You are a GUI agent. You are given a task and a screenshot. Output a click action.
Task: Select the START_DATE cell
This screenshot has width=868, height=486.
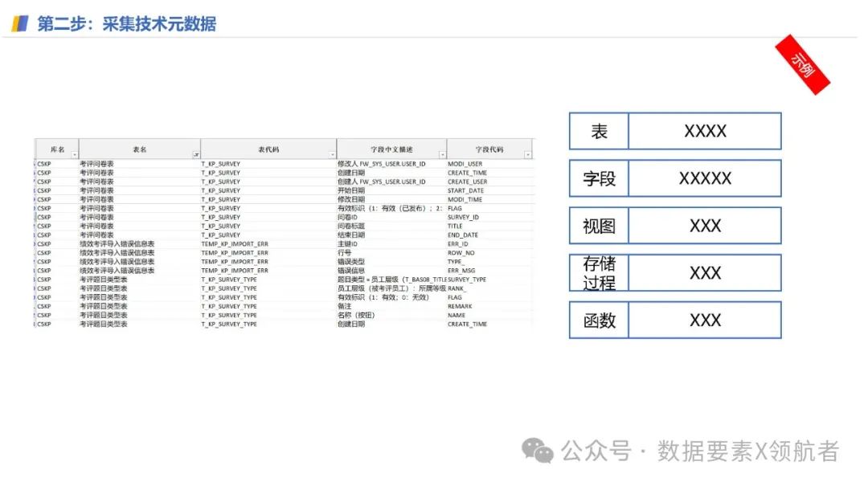490,190
